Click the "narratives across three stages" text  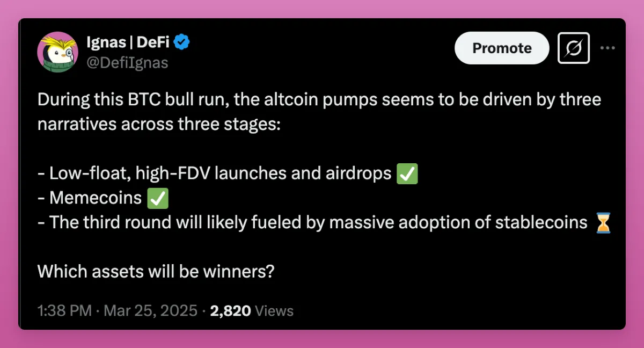click(x=158, y=125)
